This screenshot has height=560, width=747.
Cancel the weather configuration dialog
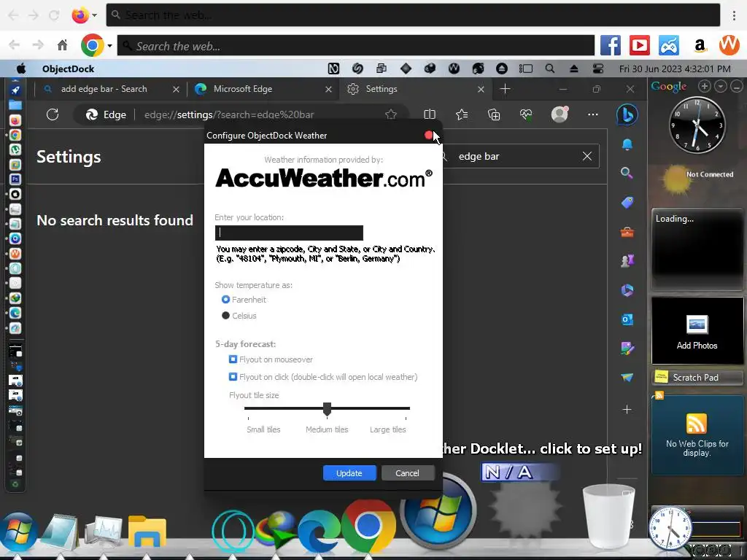coord(407,472)
